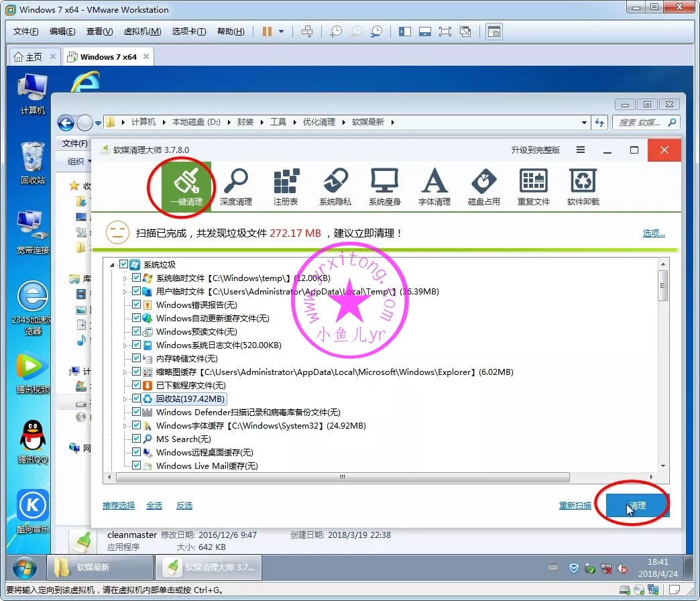Open the 重复文件 duplicate files tool

533,186
